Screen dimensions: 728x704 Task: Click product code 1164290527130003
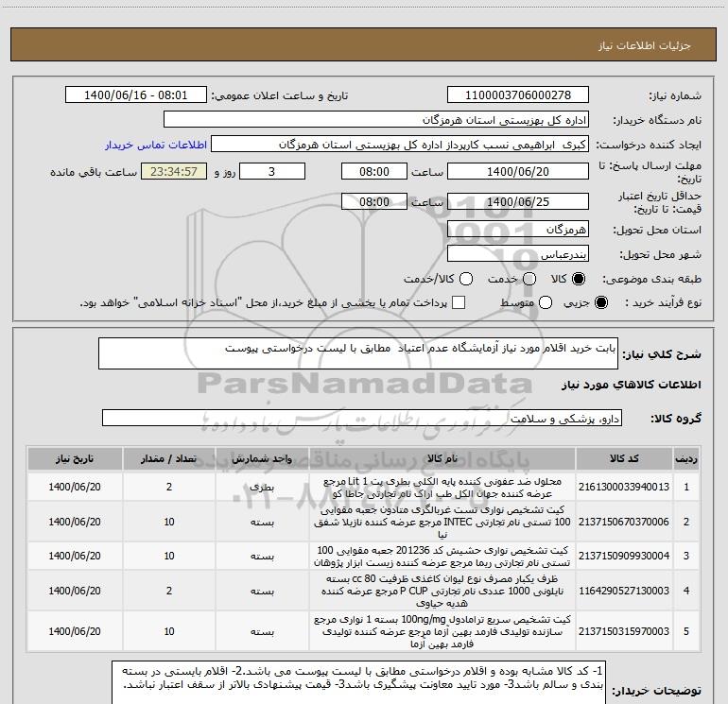pyautogui.click(x=624, y=591)
